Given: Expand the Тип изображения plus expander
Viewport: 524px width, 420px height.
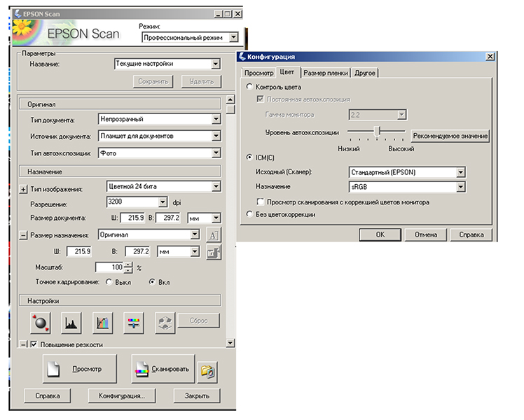Looking at the screenshot, I should (23, 189).
